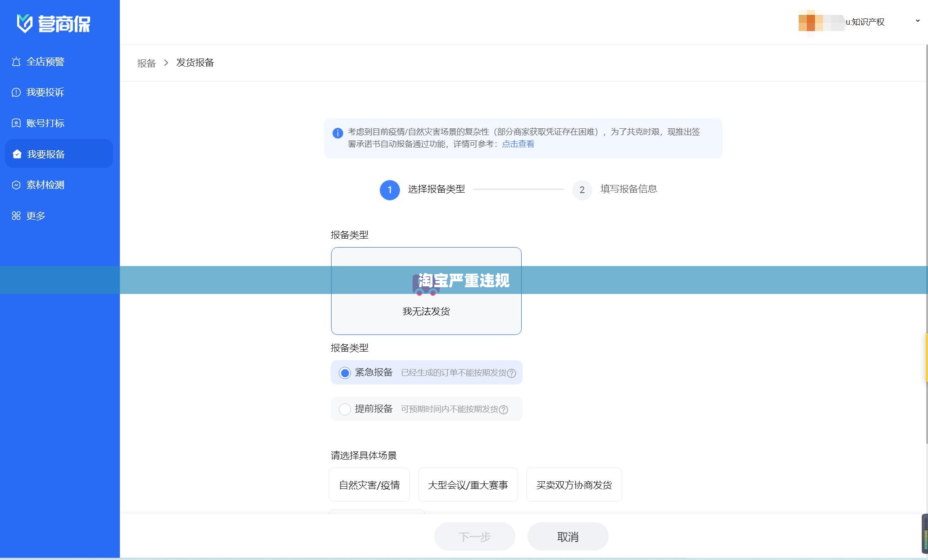928x560 pixels.
Task: Click the 营商保 shield logo
Action: coord(24,23)
